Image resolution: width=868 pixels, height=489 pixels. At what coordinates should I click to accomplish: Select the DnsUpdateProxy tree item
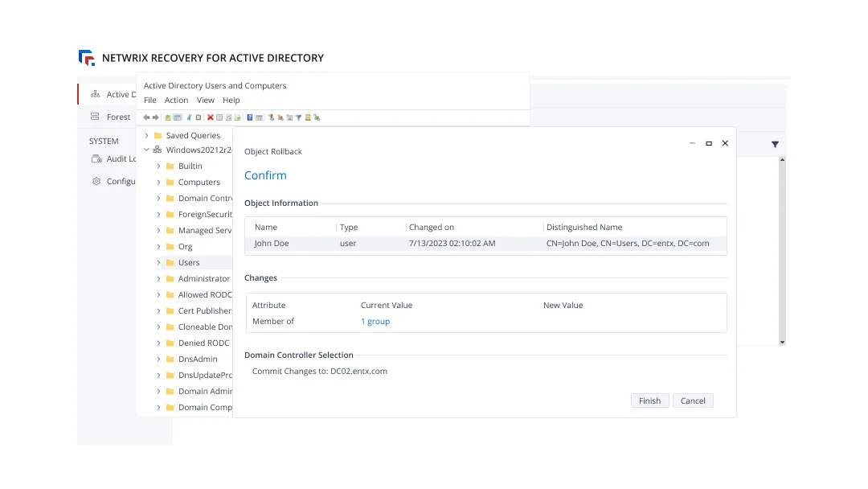pyautogui.click(x=205, y=375)
